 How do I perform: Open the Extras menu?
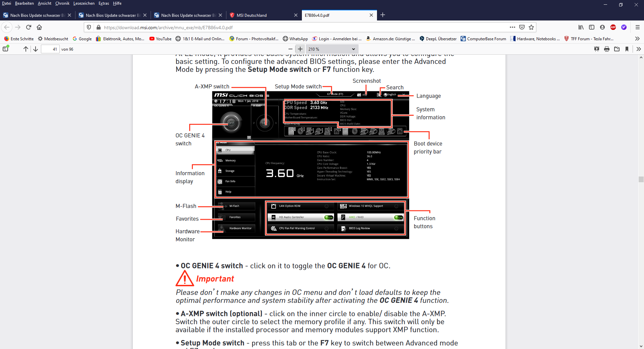coord(104,3)
